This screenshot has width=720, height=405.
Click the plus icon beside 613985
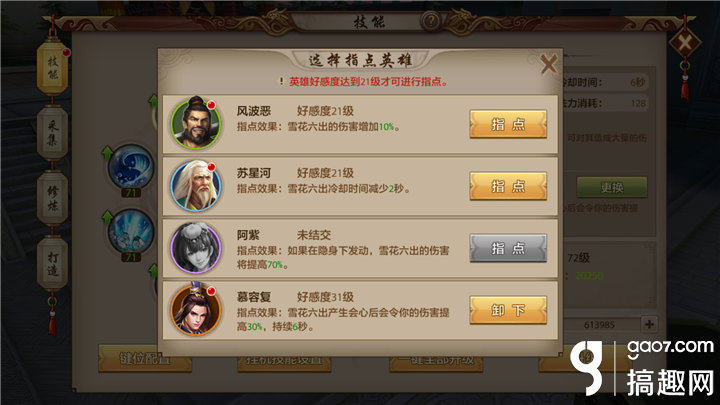pyautogui.click(x=649, y=324)
